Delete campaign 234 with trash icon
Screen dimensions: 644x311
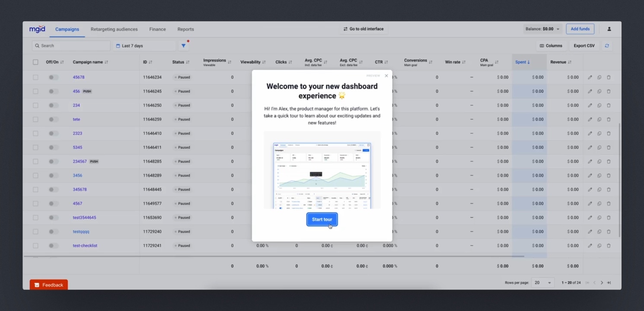click(609, 105)
